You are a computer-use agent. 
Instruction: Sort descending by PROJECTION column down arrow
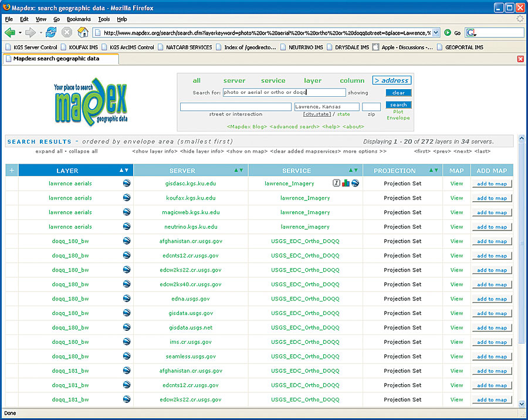436,171
